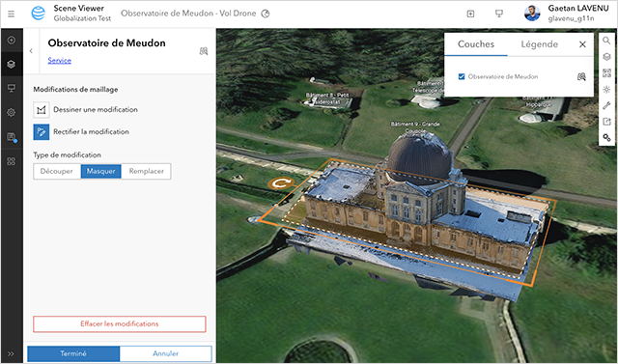Viewport: 618px width, 364px height.
Task: Click the Add plus icon in left sidebar
Action: [x=12, y=41]
